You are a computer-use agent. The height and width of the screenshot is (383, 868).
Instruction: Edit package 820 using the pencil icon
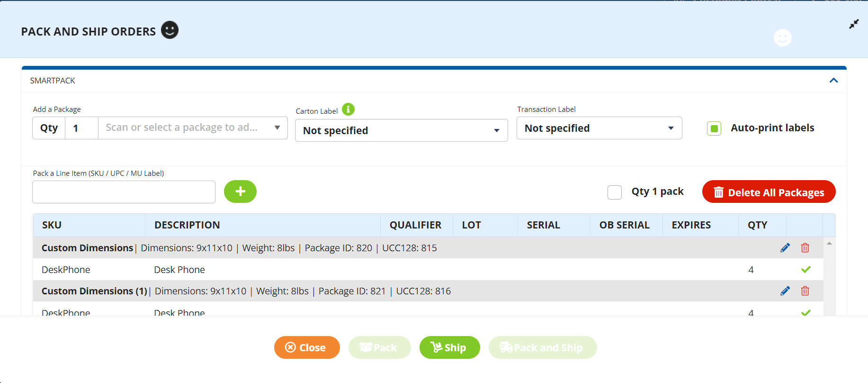coord(785,248)
